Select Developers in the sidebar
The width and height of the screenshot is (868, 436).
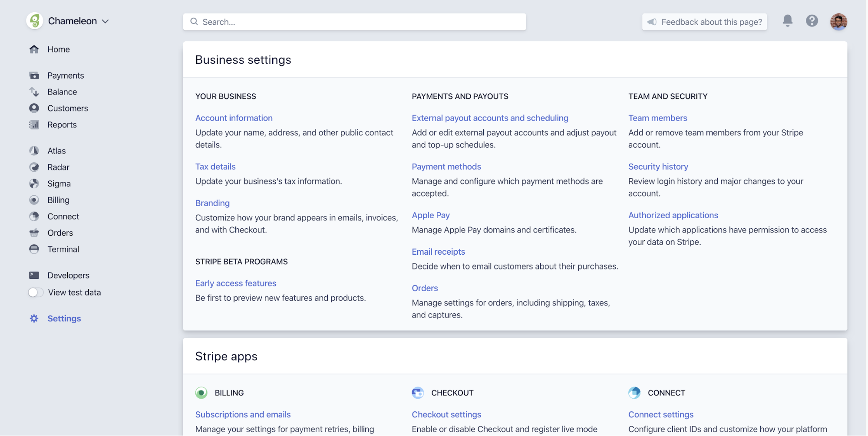pos(68,275)
